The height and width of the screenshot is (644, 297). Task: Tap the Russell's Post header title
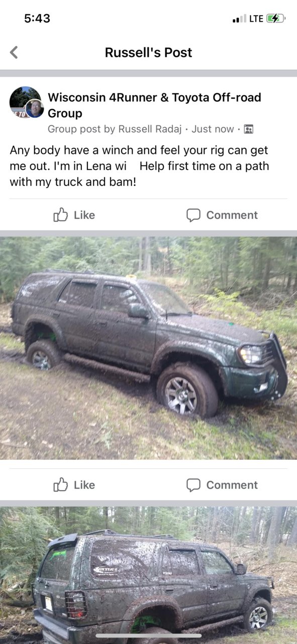148,52
